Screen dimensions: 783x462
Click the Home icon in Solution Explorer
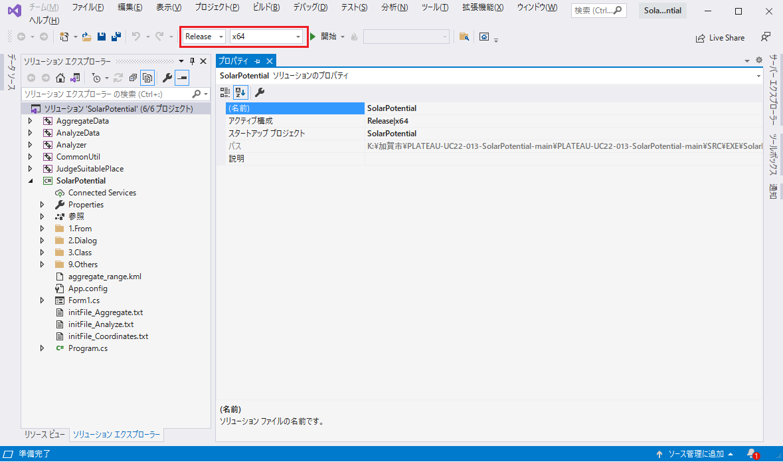(60, 78)
